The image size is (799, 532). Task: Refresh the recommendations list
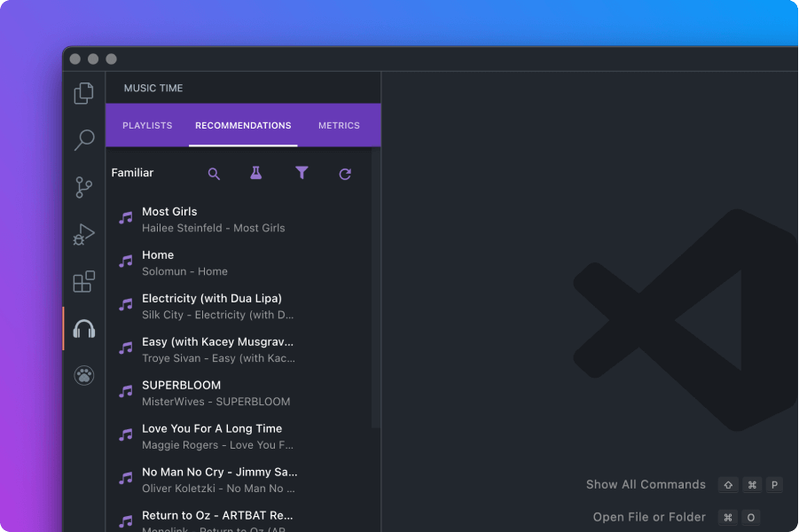[345, 173]
